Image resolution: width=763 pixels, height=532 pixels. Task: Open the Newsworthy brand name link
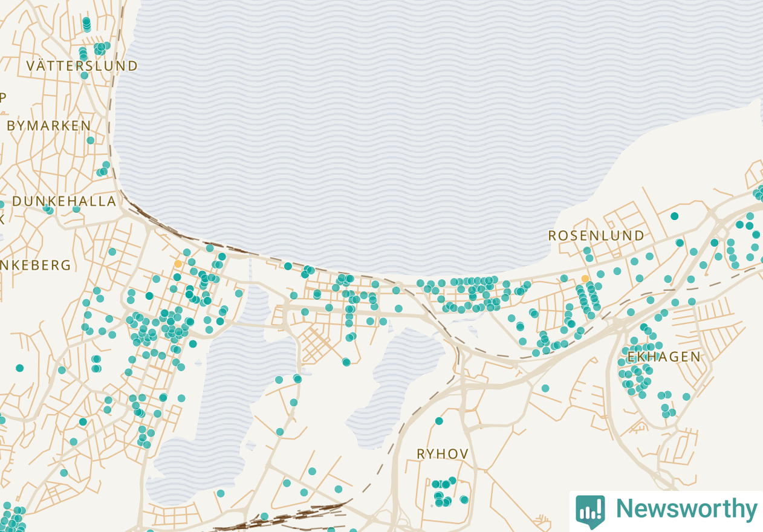click(686, 509)
